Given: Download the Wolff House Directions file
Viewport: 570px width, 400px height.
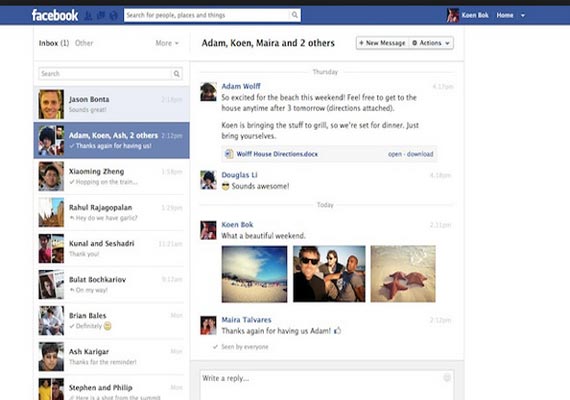Looking at the screenshot, I should coord(420,154).
